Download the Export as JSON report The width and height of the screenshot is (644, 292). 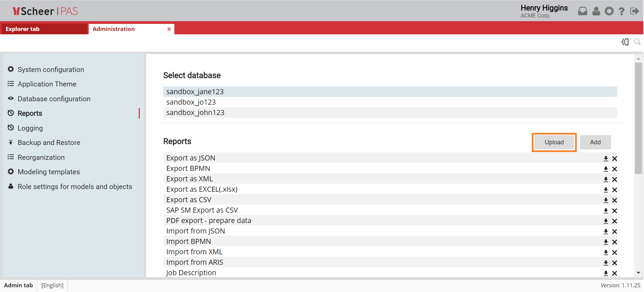click(606, 158)
